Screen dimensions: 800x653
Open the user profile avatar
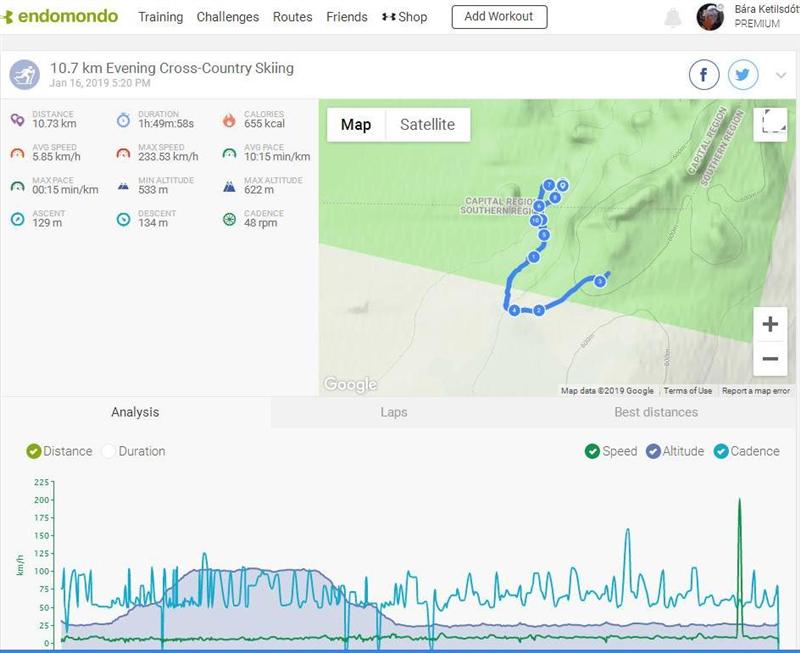(x=710, y=17)
